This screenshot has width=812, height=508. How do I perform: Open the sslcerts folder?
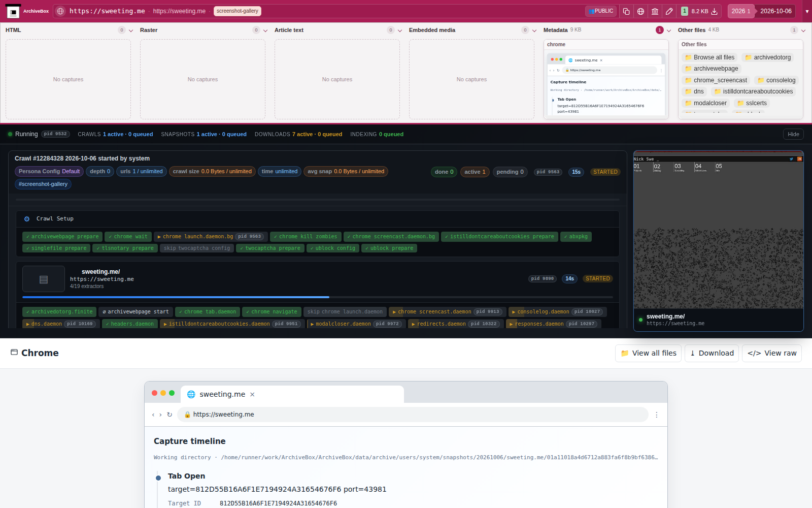pyautogui.click(x=752, y=103)
